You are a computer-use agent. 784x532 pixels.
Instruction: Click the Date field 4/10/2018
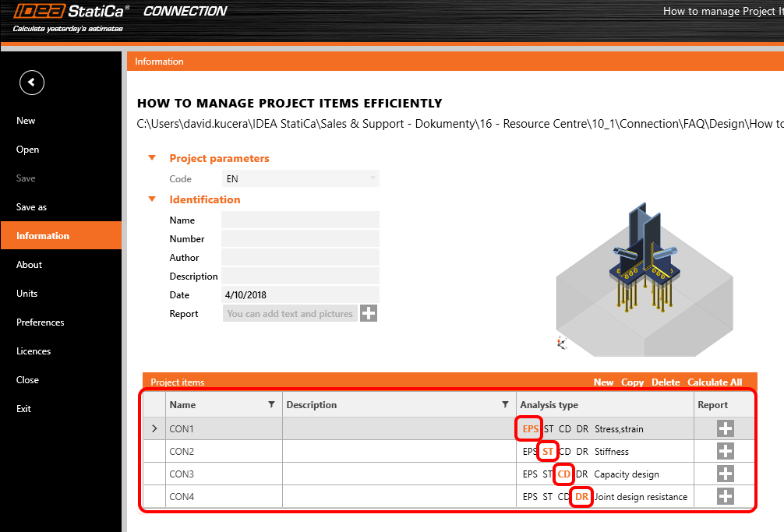click(x=301, y=294)
